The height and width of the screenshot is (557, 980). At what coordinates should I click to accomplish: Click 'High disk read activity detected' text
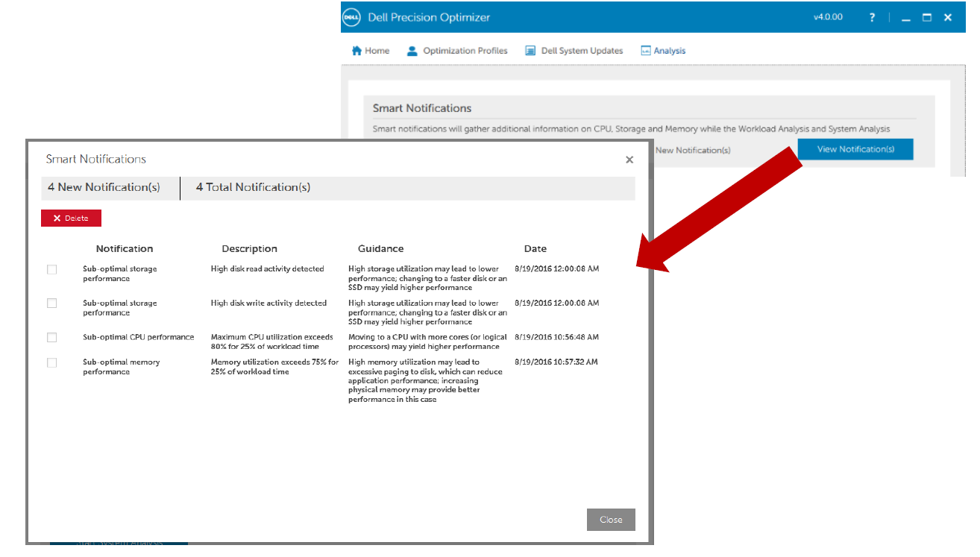click(268, 269)
